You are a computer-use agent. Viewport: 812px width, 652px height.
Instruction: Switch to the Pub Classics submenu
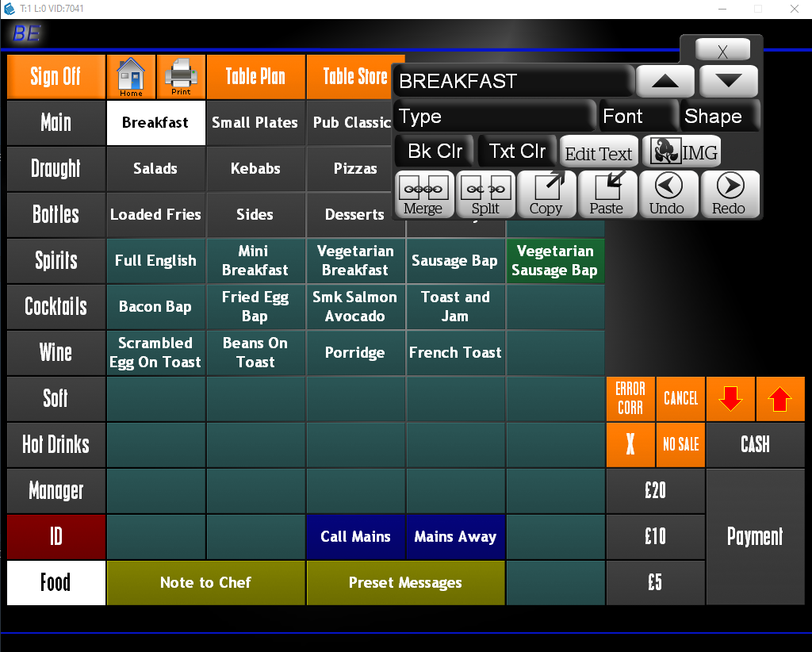click(x=350, y=123)
